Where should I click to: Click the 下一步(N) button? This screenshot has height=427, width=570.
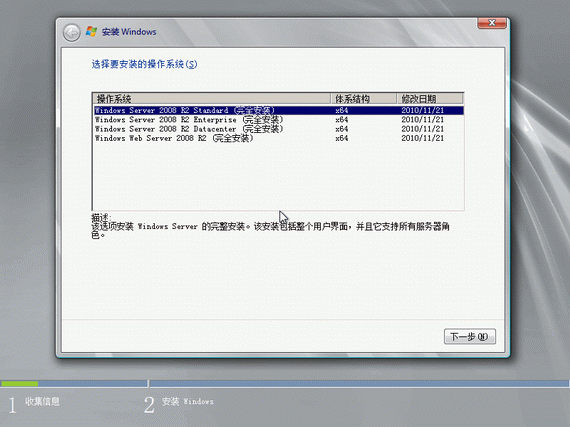coord(470,337)
